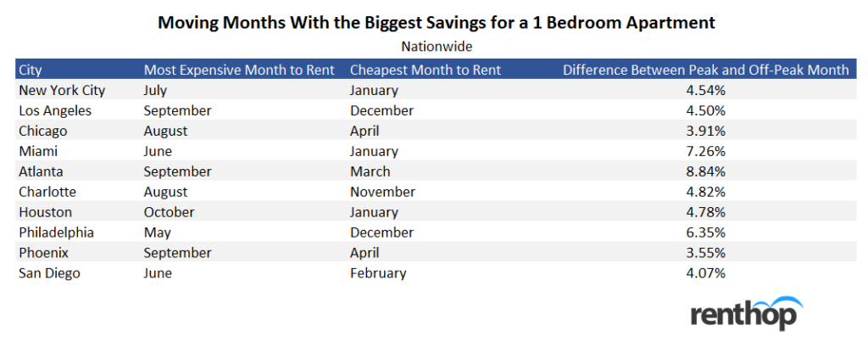Click the Chicago city cell
This screenshot has height=342, width=868.
click(x=43, y=131)
